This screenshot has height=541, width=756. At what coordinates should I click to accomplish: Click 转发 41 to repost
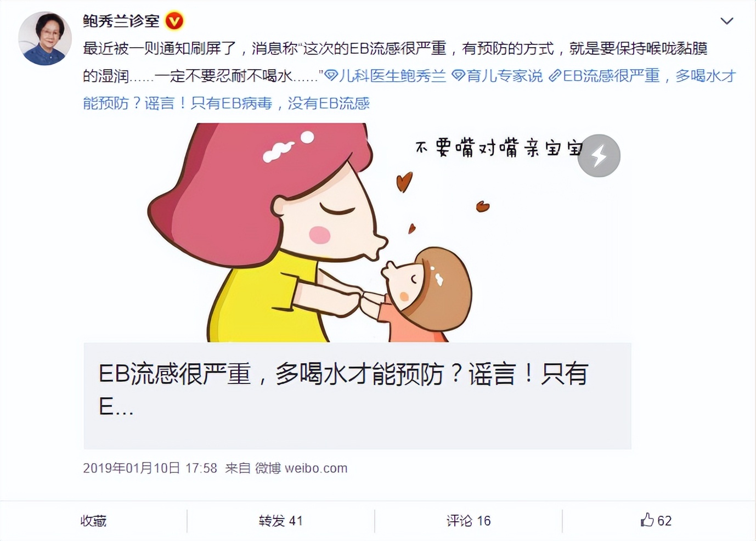[280, 521]
